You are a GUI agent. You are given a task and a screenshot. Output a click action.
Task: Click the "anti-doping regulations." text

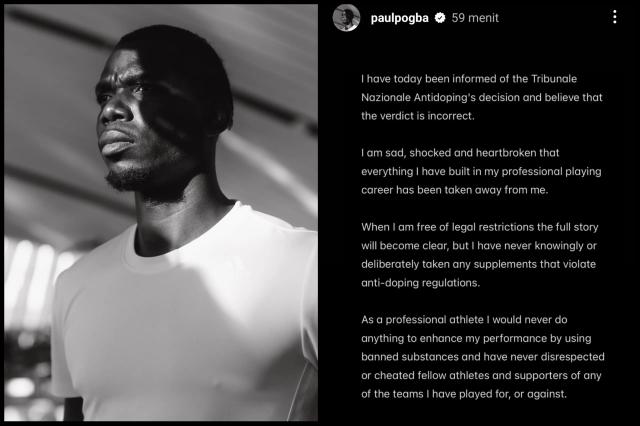click(420, 283)
